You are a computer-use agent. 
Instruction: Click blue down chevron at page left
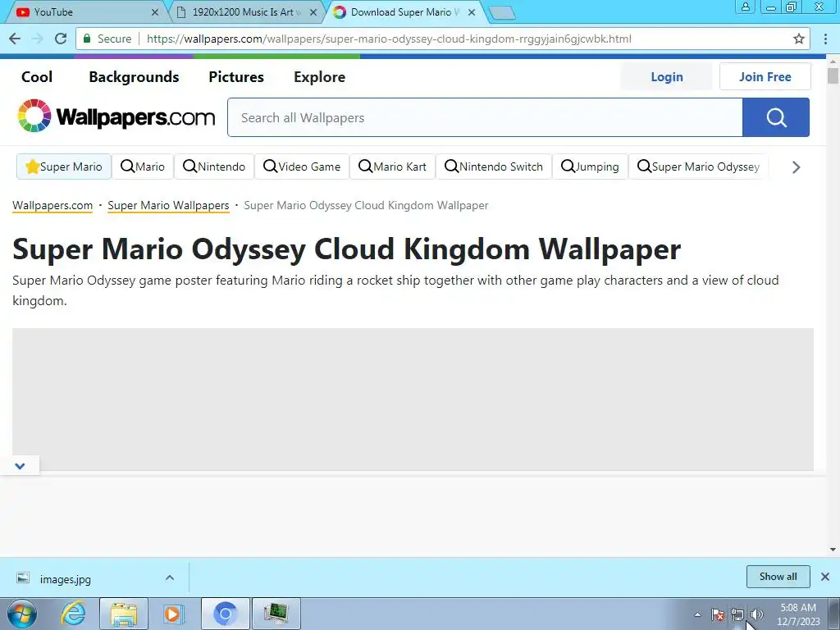[20, 466]
